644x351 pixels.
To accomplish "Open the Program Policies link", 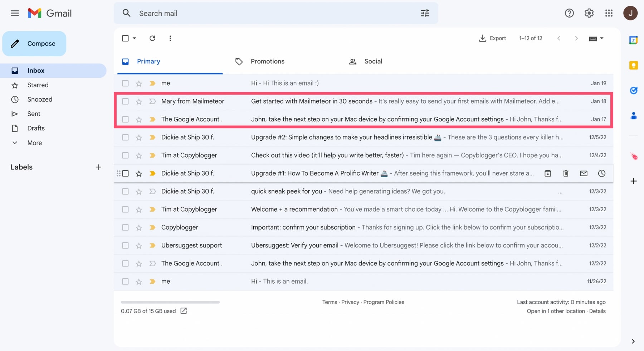I will 384,302.
